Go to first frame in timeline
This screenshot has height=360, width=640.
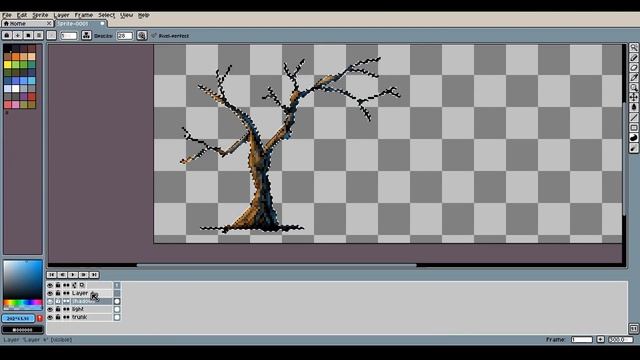(x=52, y=275)
